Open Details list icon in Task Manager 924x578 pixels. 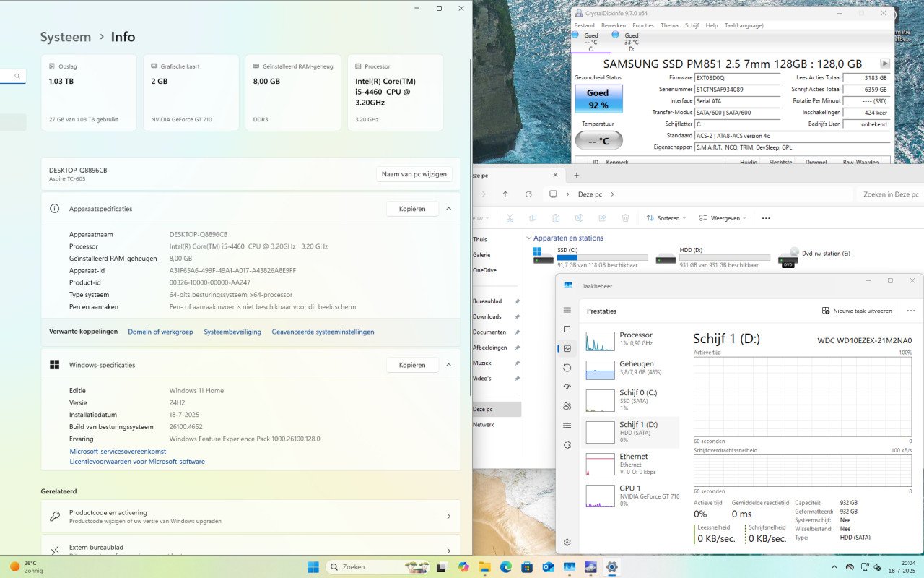click(567, 426)
